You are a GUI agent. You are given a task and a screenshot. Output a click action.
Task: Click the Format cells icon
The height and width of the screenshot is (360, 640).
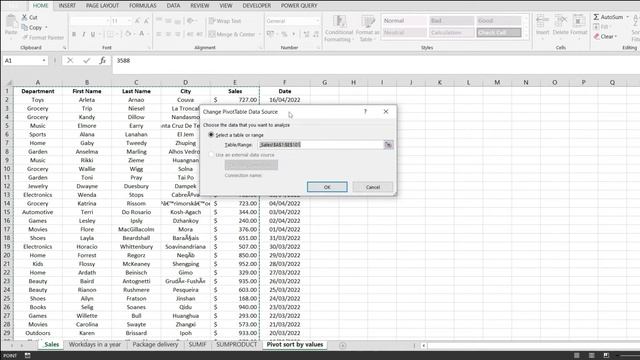pos(578,20)
